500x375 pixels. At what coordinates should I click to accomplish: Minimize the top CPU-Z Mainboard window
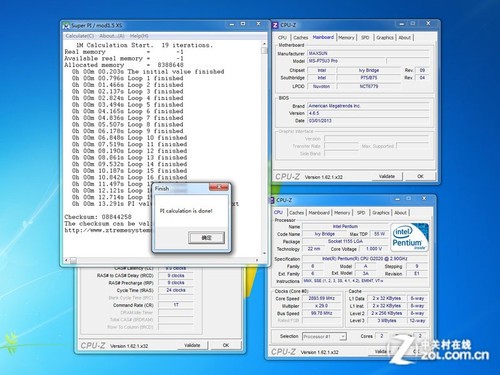point(402,24)
